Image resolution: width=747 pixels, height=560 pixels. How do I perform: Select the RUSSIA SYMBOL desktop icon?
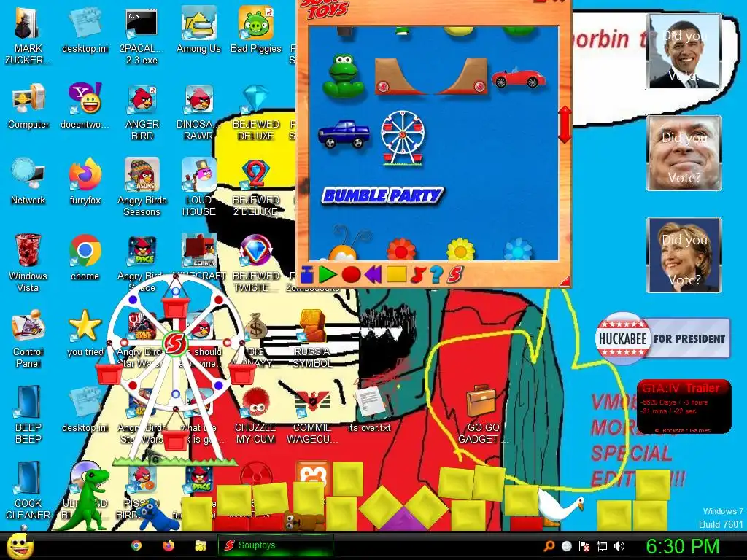pyautogui.click(x=312, y=338)
